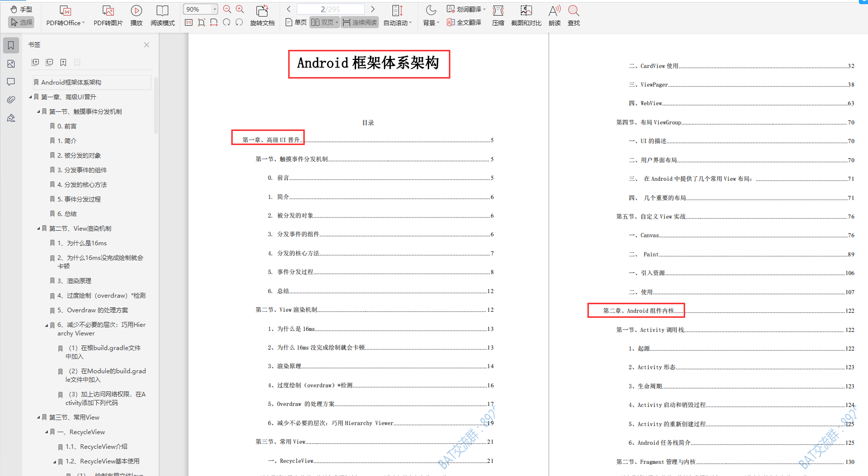Viewport: 868px width, 476px height.
Task: Collapse 一、RecycleView bookmark node
Action: (x=46, y=432)
